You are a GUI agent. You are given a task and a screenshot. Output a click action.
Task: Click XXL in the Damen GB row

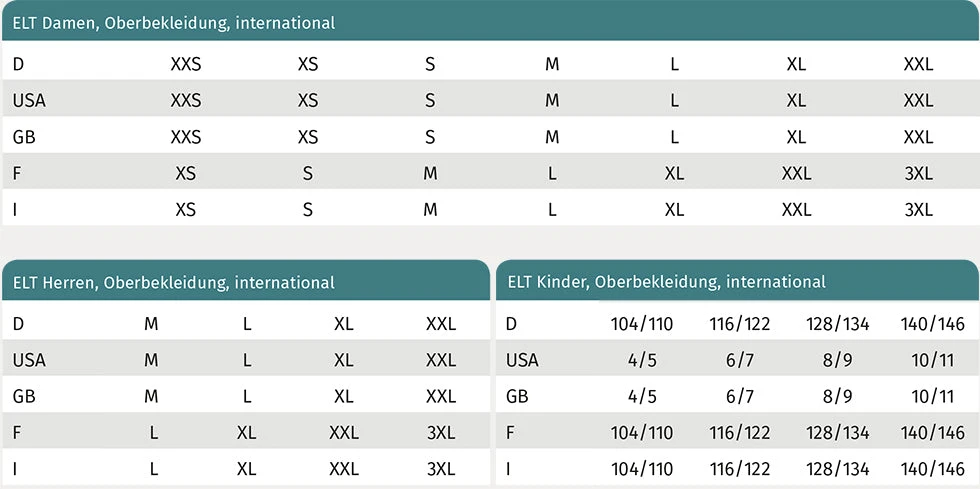(918, 137)
